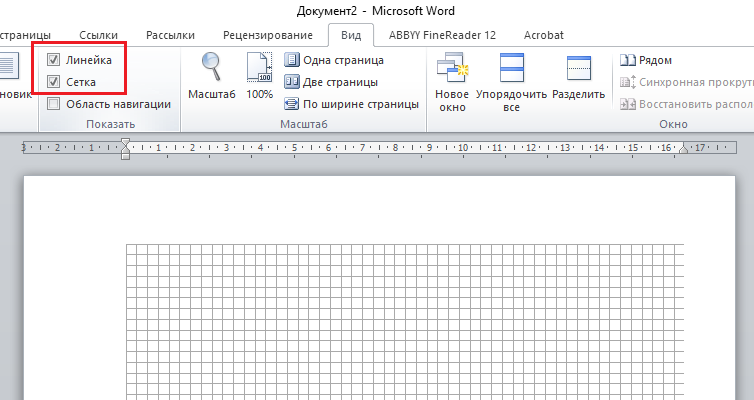This screenshot has height=400, width=754.
Task: Uncheck the Сетка gridlines checkbox
Action: (53, 82)
